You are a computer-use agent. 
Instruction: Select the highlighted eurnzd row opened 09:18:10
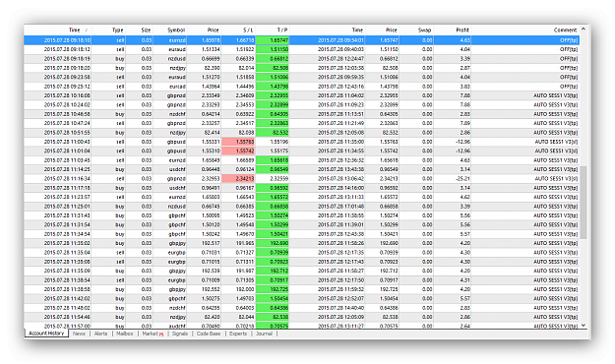point(301,40)
